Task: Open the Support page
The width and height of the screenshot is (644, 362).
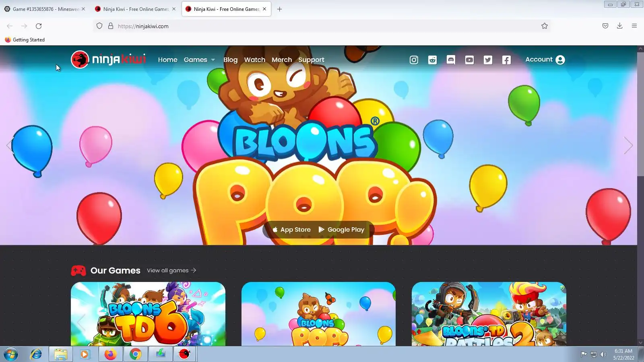Action: pos(311,60)
